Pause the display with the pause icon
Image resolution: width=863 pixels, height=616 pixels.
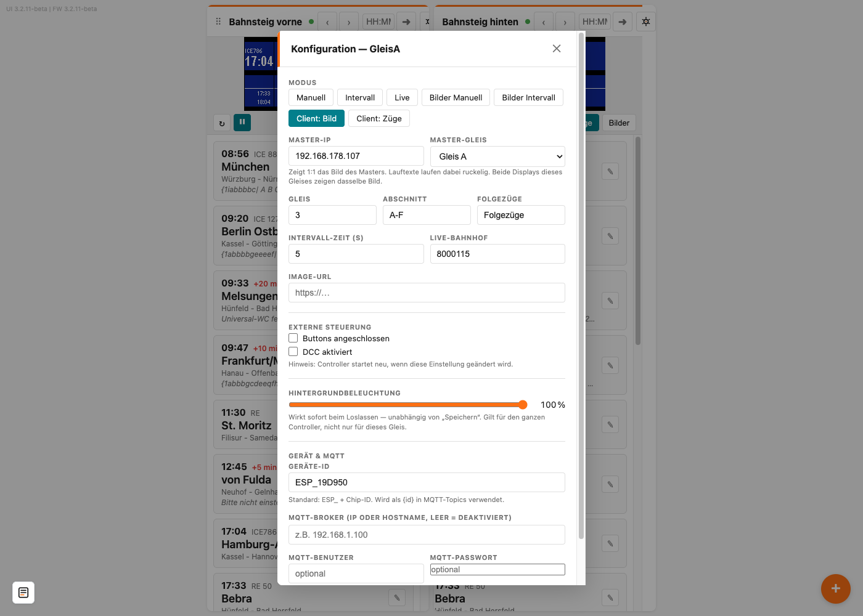pyautogui.click(x=242, y=123)
